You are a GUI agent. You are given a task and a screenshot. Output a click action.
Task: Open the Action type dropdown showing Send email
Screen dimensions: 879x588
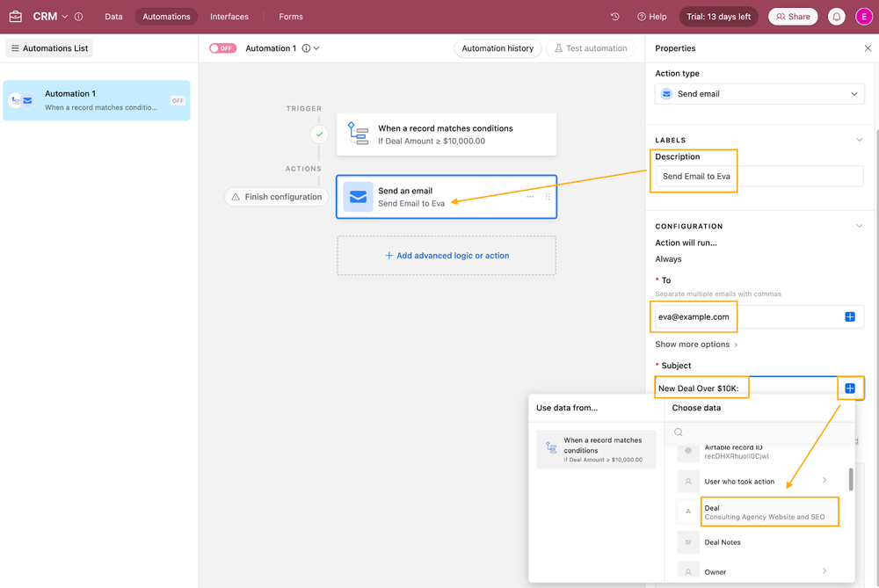tap(758, 93)
